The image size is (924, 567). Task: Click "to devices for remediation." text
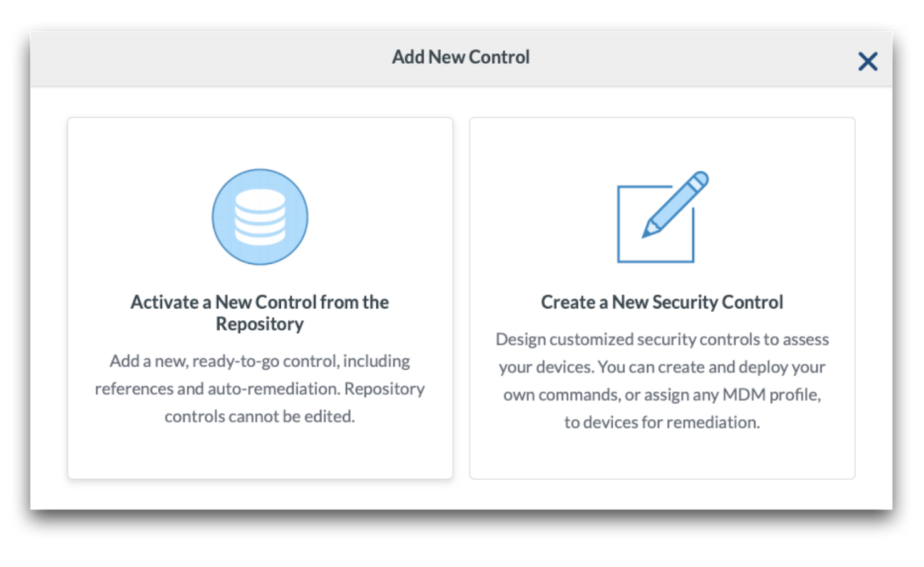[662, 422]
